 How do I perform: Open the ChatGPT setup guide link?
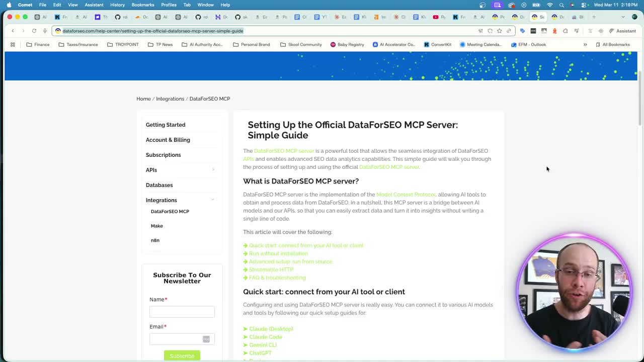(x=260, y=353)
